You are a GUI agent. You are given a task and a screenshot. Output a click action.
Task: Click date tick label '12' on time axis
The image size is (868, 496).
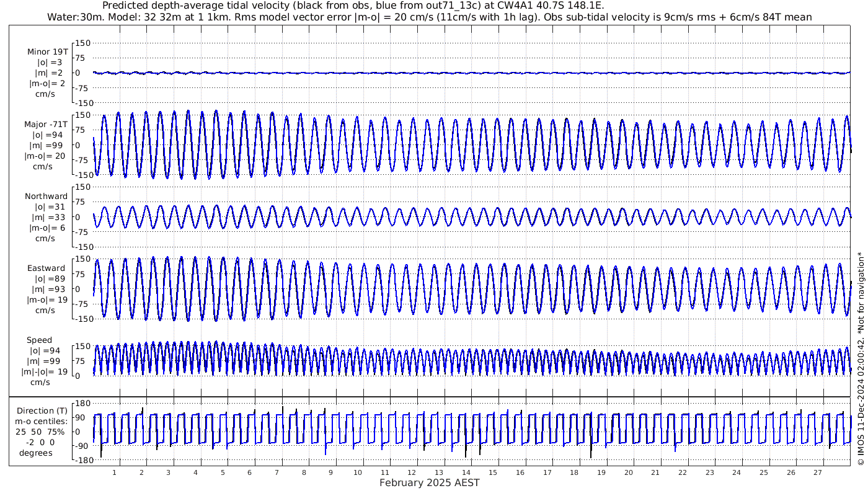click(412, 472)
